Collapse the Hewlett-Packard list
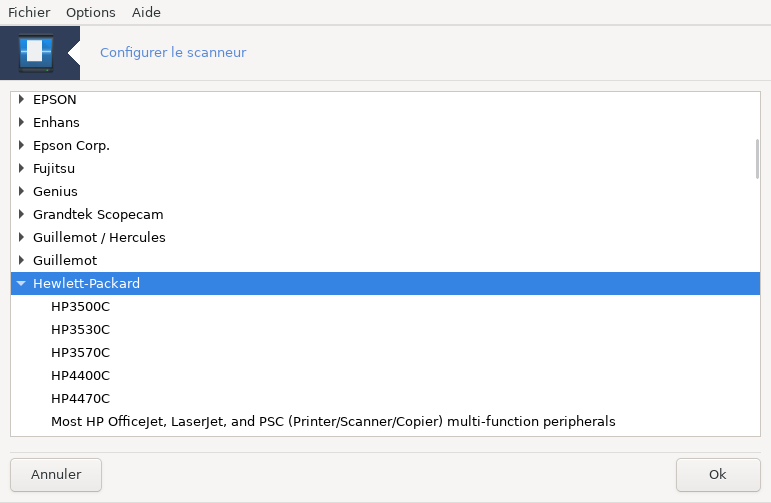771x503 pixels. pyautogui.click(x=22, y=284)
